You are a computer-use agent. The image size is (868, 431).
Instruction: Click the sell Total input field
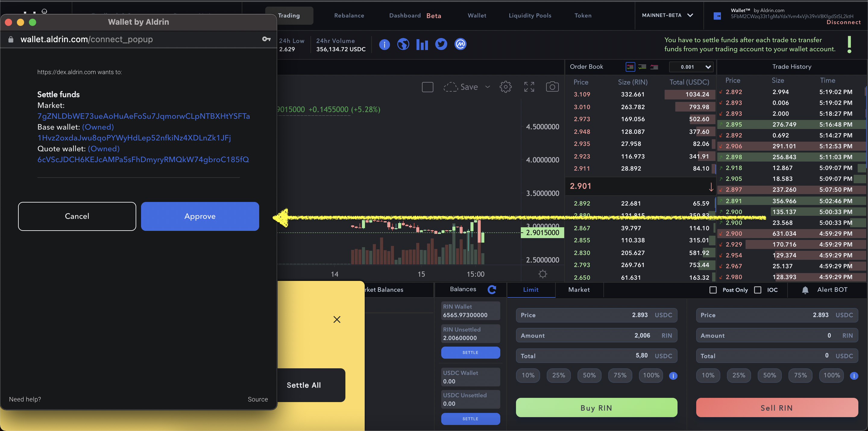(777, 356)
